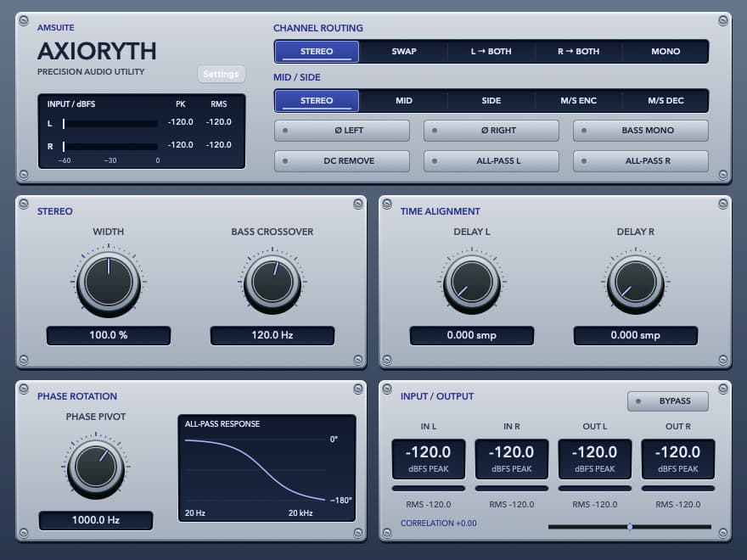Enable ALL-PASS R
Screen dimensions: 747x560
click(641, 161)
